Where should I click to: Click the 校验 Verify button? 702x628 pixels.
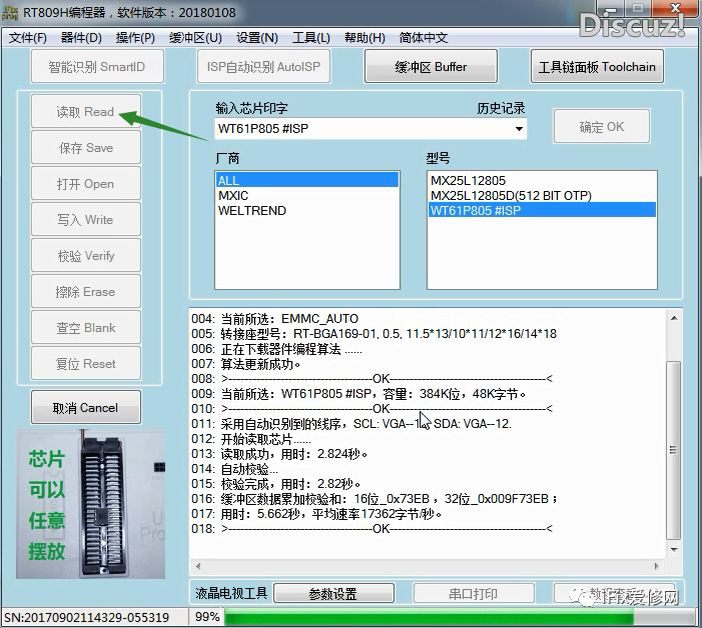pyautogui.click(x=86, y=256)
